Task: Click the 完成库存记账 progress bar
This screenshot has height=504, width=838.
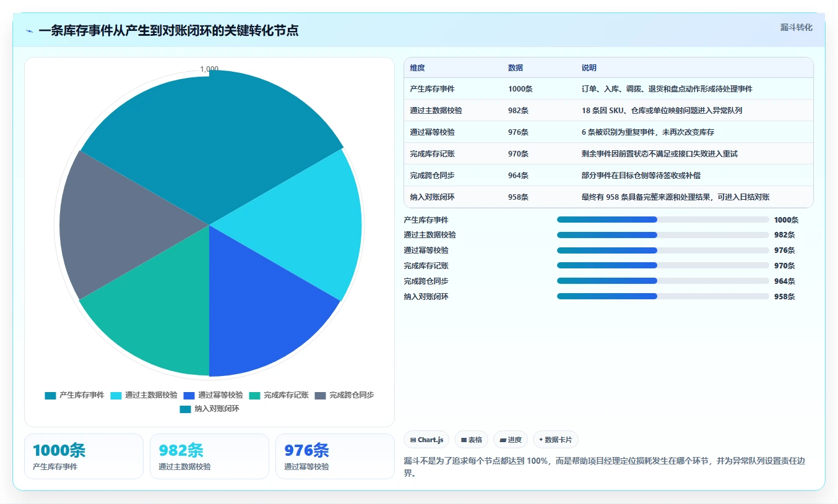Action: [x=663, y=265]
